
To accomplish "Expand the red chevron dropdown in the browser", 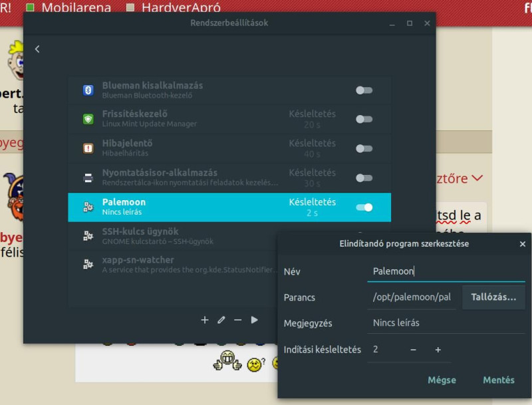I will [477, 178].
